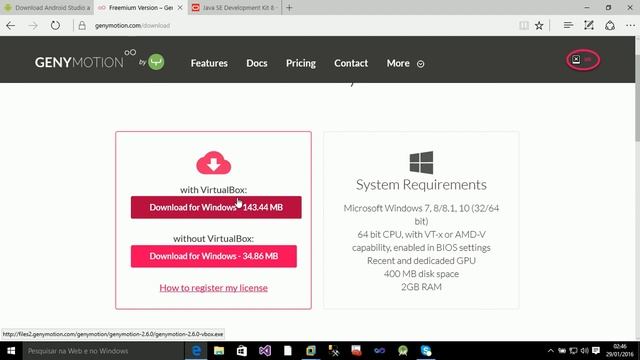The image size is (640, 360).
Task: Switch to Download Android Studio tab
Action: [47, 7]
